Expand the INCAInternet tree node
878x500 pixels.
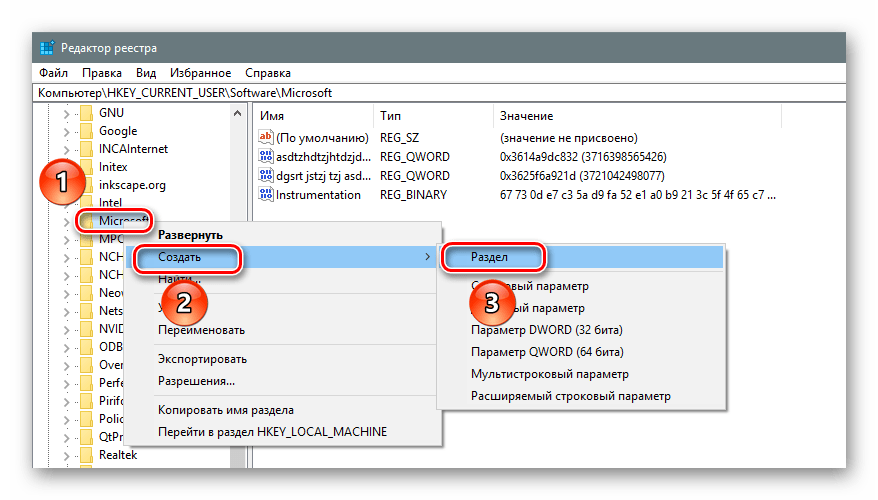pyautogui.click(x=67, y=149)
